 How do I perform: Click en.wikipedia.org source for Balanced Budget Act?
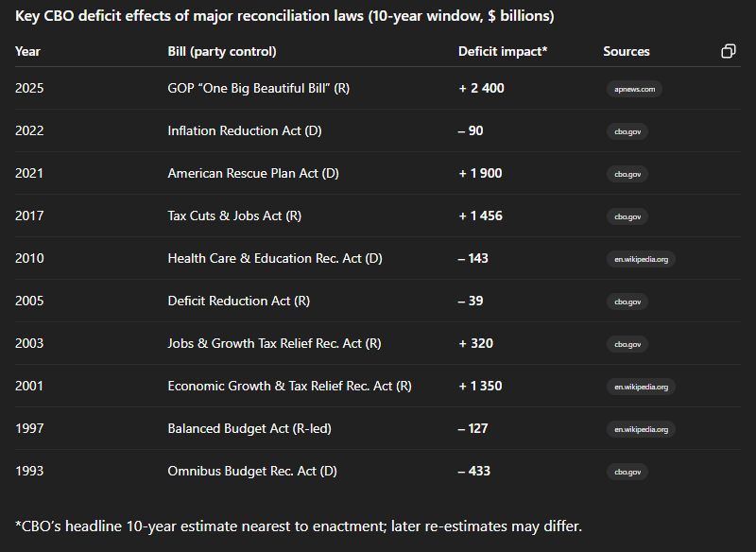(641, 429)
